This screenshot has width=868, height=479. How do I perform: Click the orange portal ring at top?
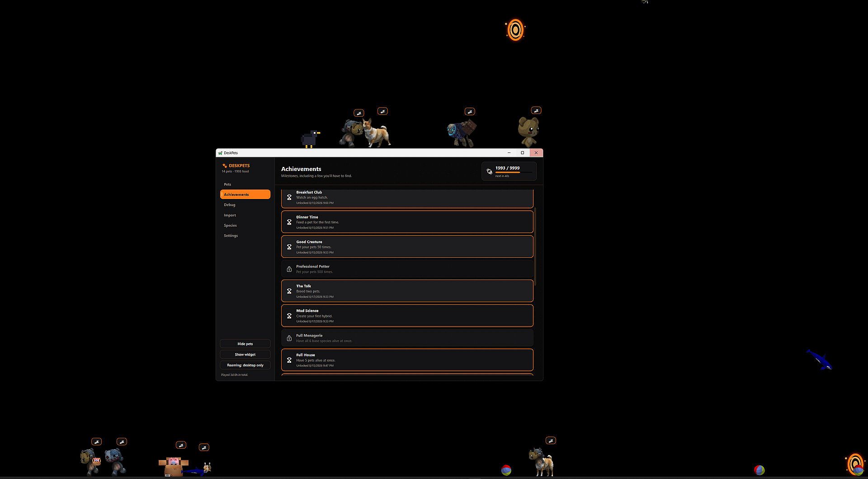[x=515, y=30]
